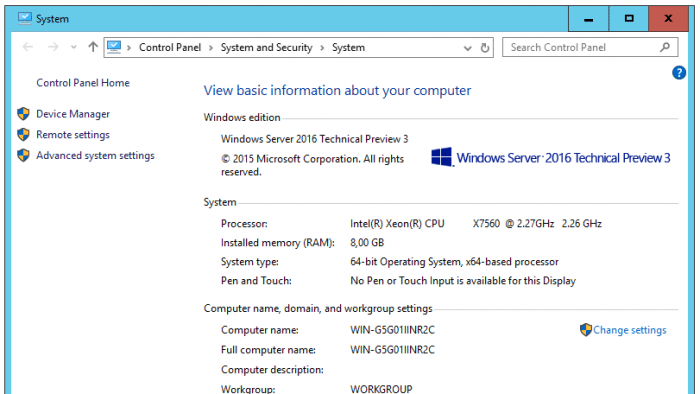Expand chevron before Control Panel breadcrumb
The width and height of the screenshot is (700, 394).
tap(129, 48)
